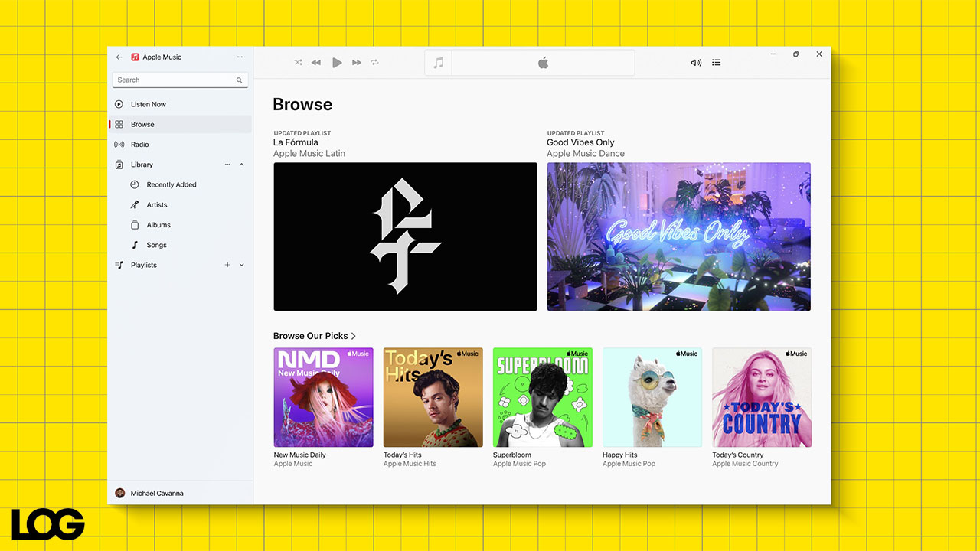Viewport: 980px width, 551px height.
Task: Open Today's Hits playlist cover
Action: point(433,397)
